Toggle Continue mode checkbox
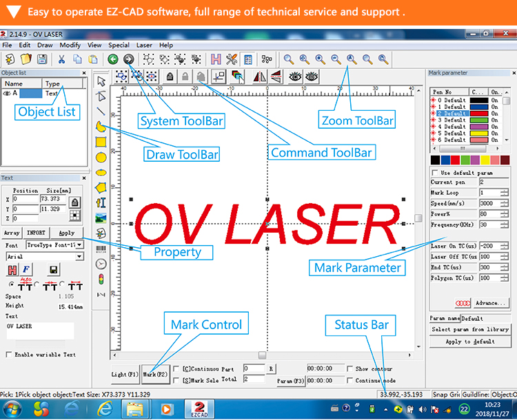This screenshot has height=420, width=517. point(349,380)
